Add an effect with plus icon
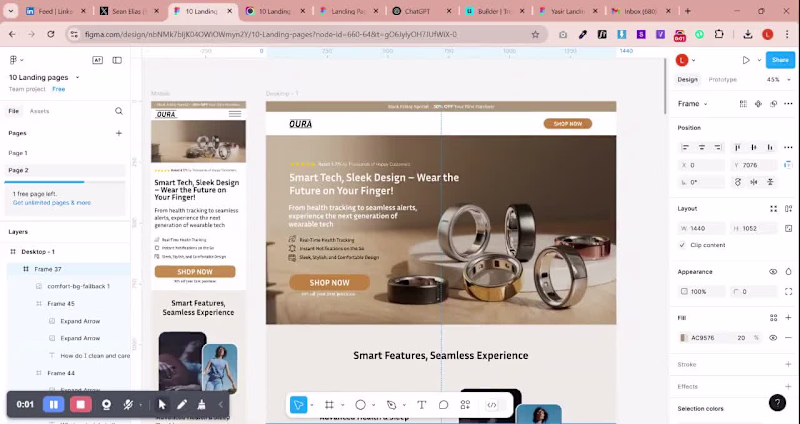 788,386
